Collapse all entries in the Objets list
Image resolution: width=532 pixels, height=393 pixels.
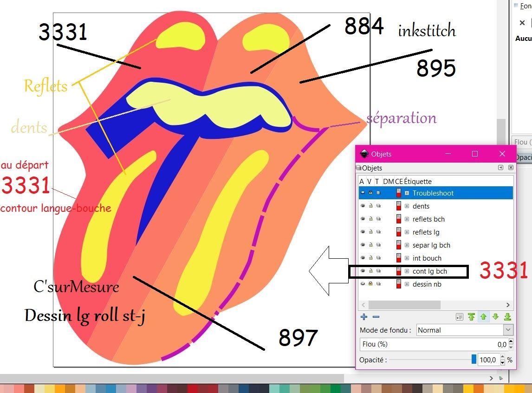tap(460, 317)
